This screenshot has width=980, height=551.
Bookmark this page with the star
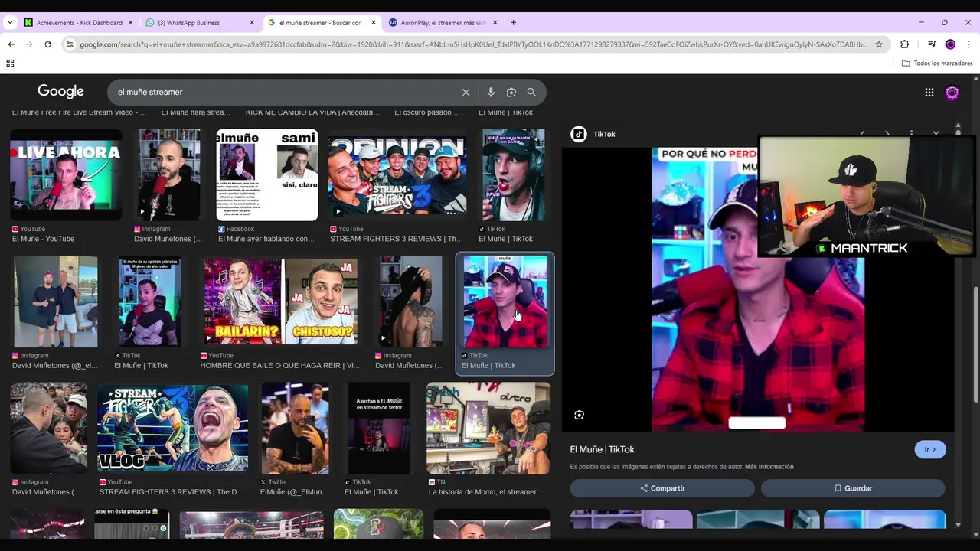click(879, 44)
